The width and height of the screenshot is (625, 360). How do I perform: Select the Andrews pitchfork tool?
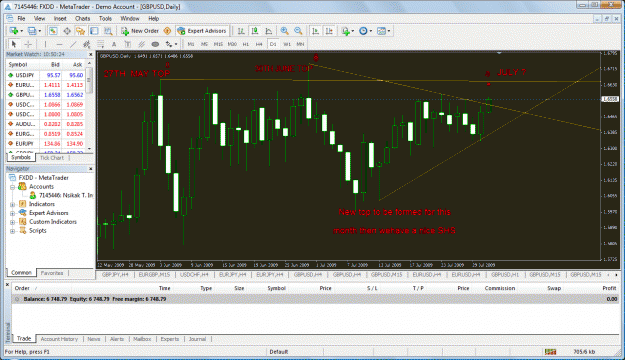(x=141, y=44)
